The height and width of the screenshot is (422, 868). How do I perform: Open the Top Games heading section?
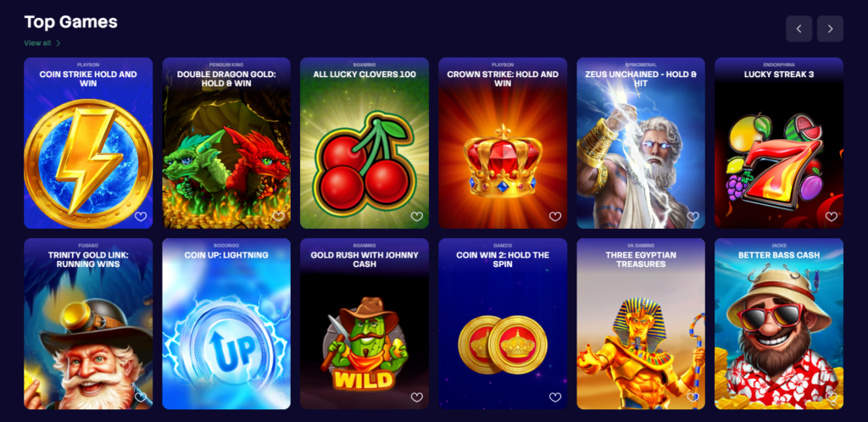(71, 21)
